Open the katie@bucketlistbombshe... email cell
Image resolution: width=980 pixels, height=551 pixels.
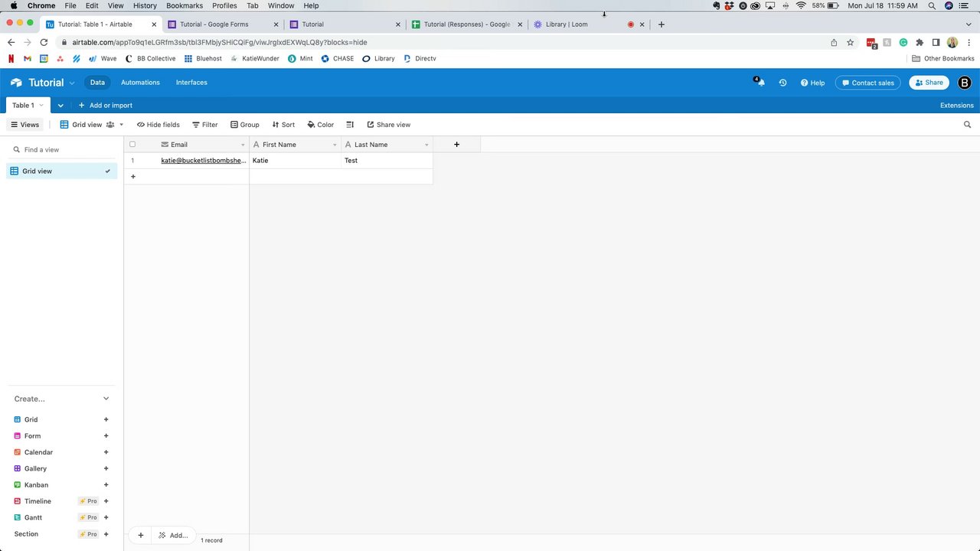[x=204, y=161]
